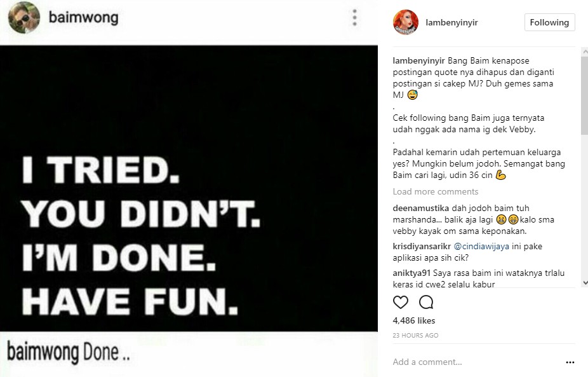Click lambenyinyir name in caption text

pyautogui.click(x=419, y=61)
